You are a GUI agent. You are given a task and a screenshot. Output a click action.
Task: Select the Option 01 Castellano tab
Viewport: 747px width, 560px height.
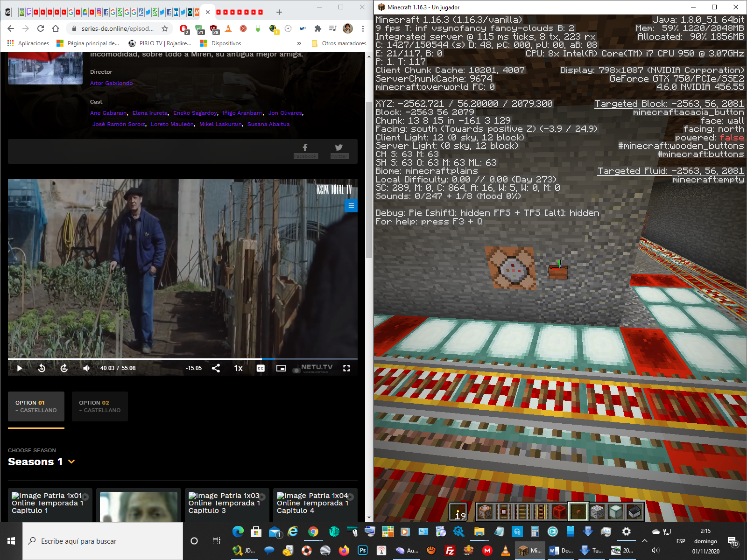[x=36, y=406]
